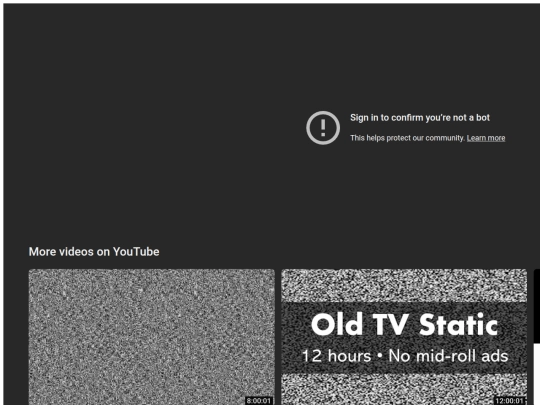
Task: Click the 'More videos on YouTube' heading
Action: coord(94,252)
